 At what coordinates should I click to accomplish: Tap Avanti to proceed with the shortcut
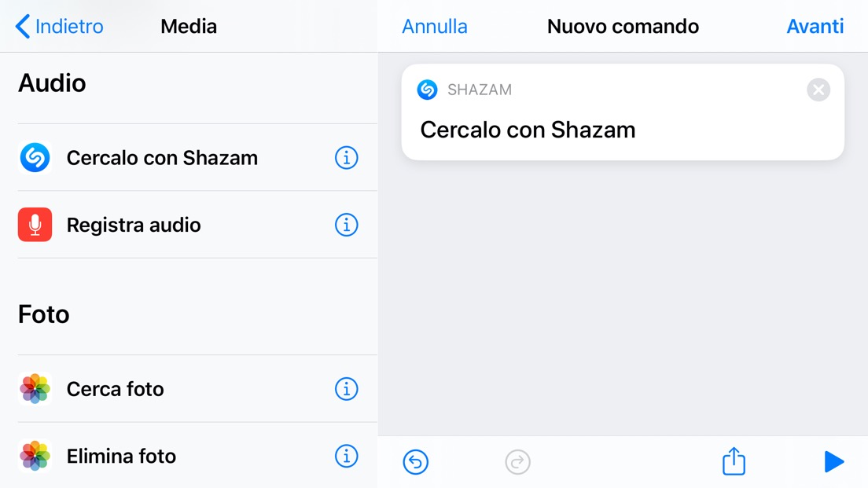(x=815, y=26)
